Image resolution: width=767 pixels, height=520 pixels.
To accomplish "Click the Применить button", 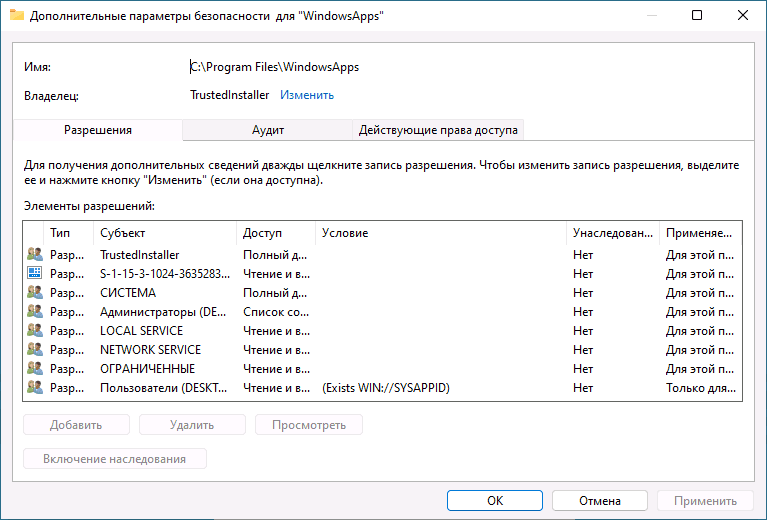I will 705,500.
